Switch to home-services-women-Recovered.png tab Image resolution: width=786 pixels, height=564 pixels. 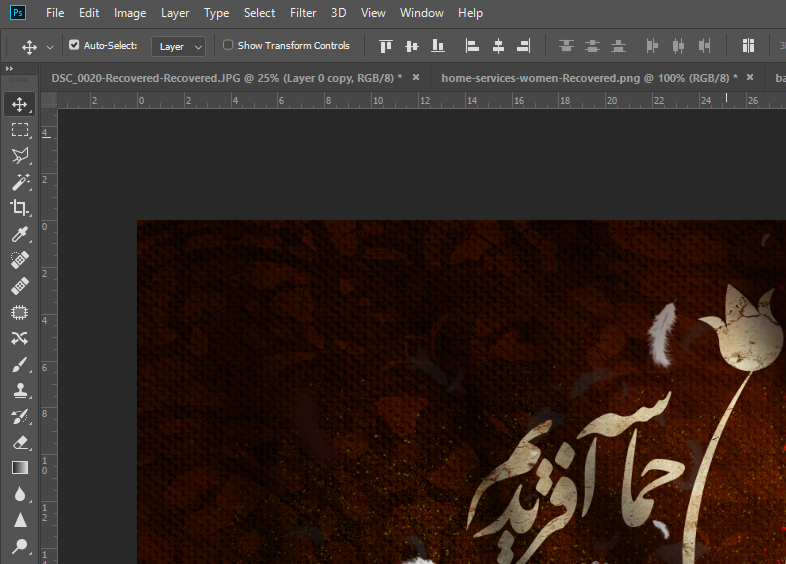click(x=590, y=78)
